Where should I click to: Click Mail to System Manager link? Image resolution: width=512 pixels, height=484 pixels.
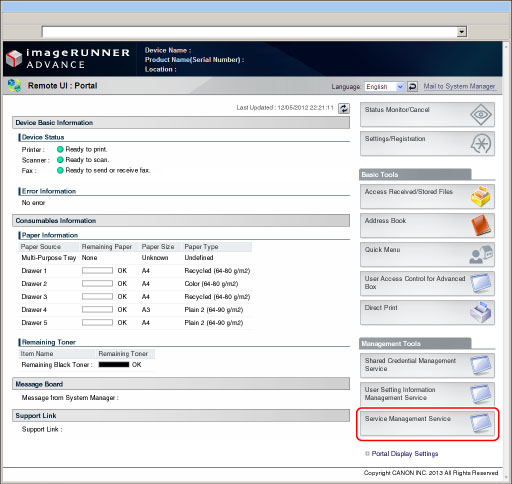tap(459, 86)
